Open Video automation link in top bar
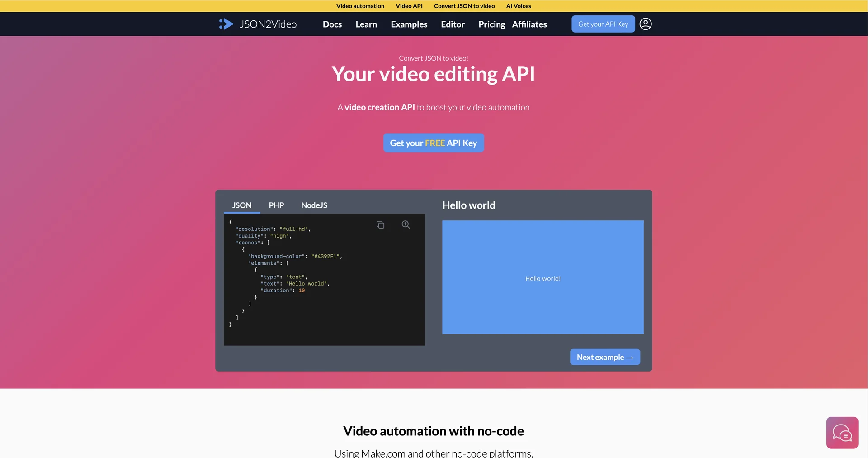Viewport: 868px width, 458px height. tap(360, 6)
